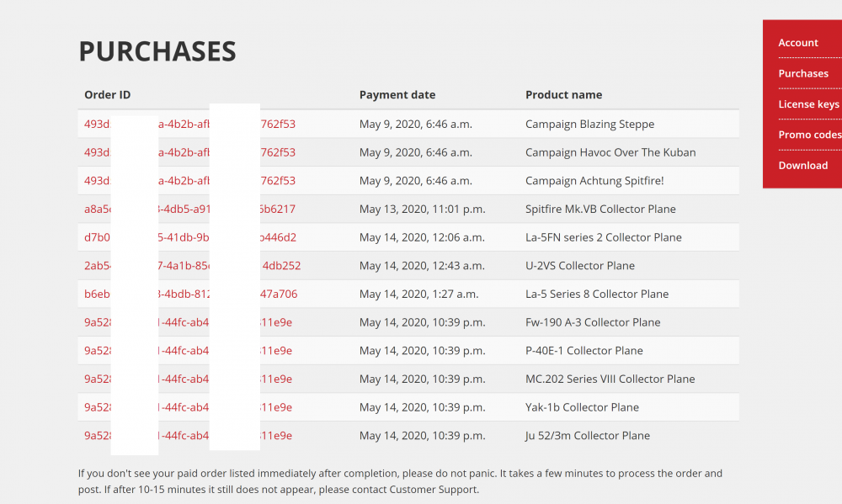
Task: Click the Product name column header
Action: click(x=563, y=95)
